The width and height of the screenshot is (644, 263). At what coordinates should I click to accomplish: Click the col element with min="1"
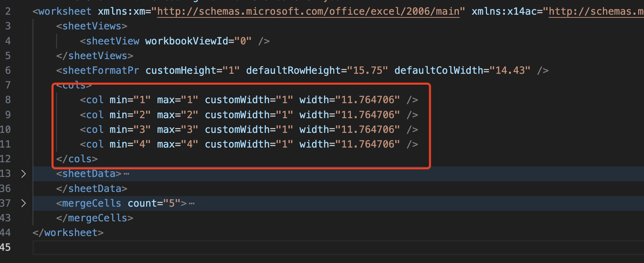point(249,100)
